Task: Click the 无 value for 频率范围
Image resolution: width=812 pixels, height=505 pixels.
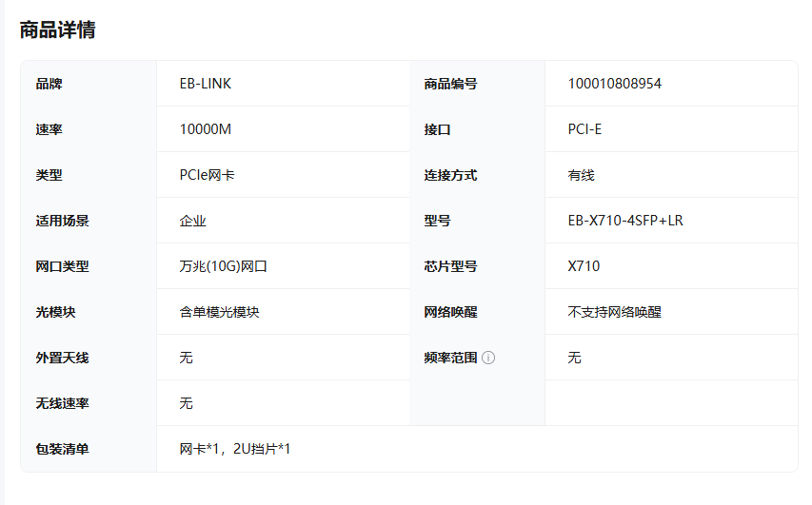Action: click(x=574, y=358)
